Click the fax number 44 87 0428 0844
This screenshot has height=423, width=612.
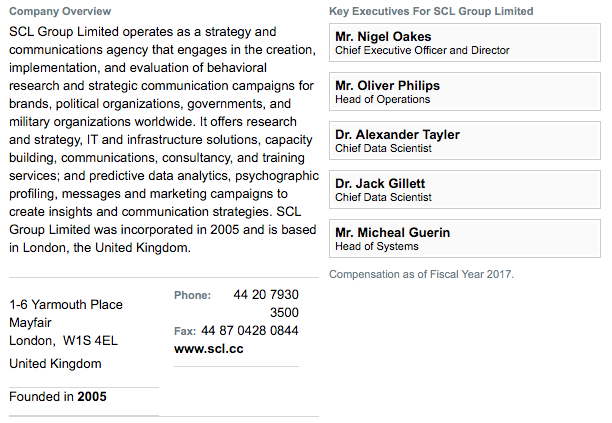[249, 331]
